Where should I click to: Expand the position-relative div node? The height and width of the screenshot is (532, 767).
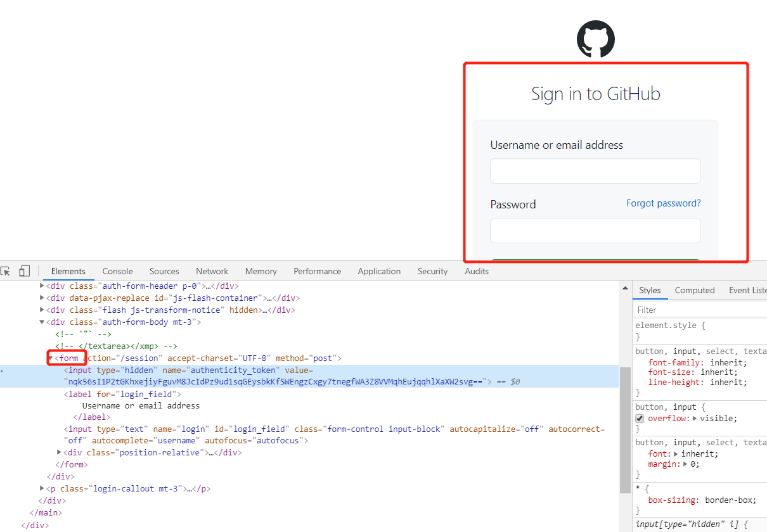(59, 452)
